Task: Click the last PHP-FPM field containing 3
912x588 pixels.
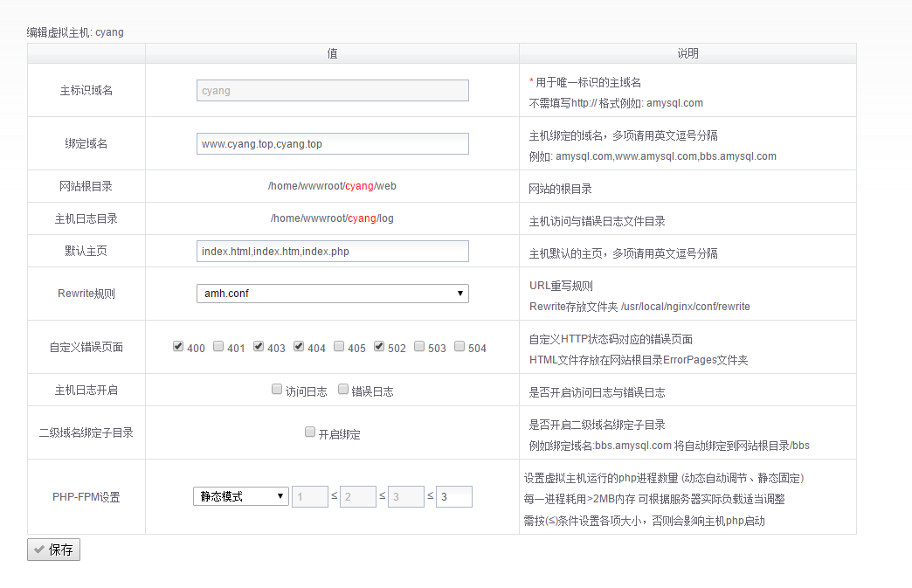Action: 453,496
